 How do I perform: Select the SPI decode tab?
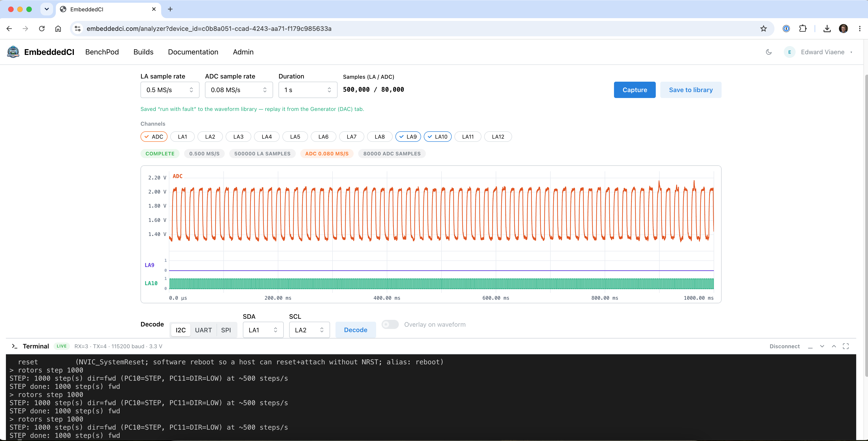pyautogui.click(x=226, y=330)
